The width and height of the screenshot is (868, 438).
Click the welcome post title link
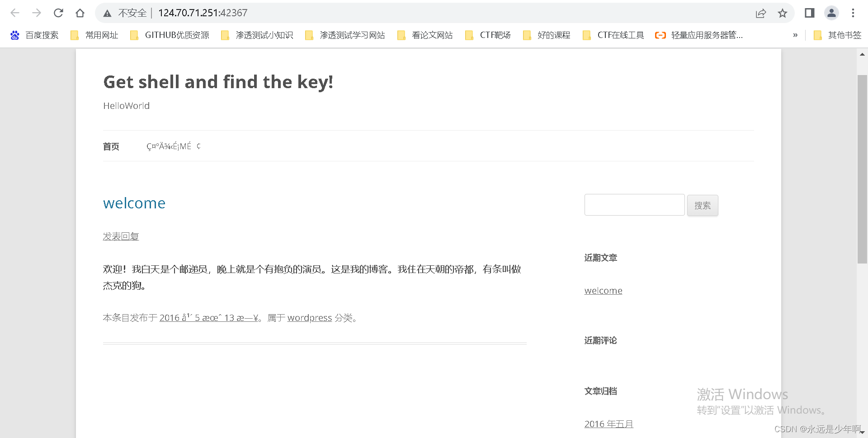[x=134, y=203]
